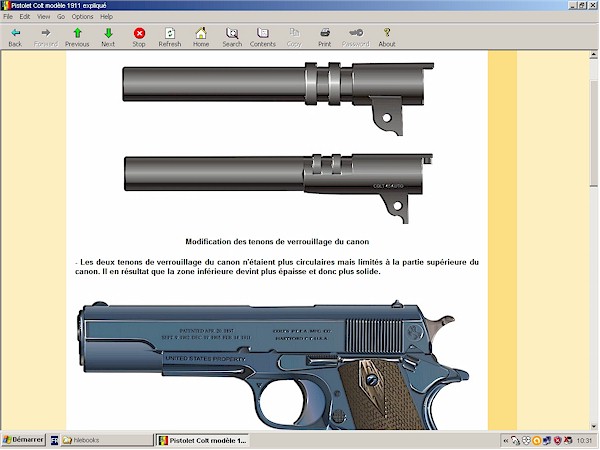Expand hidden system tray icons chevron
Screen dimensions: 600x450
click(x=506, y=441)
